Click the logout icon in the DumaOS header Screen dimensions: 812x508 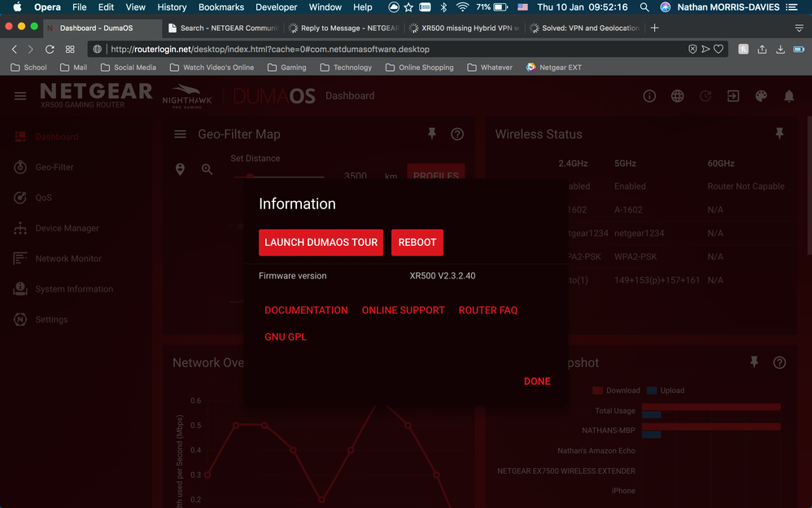click(x=733, y=96)
